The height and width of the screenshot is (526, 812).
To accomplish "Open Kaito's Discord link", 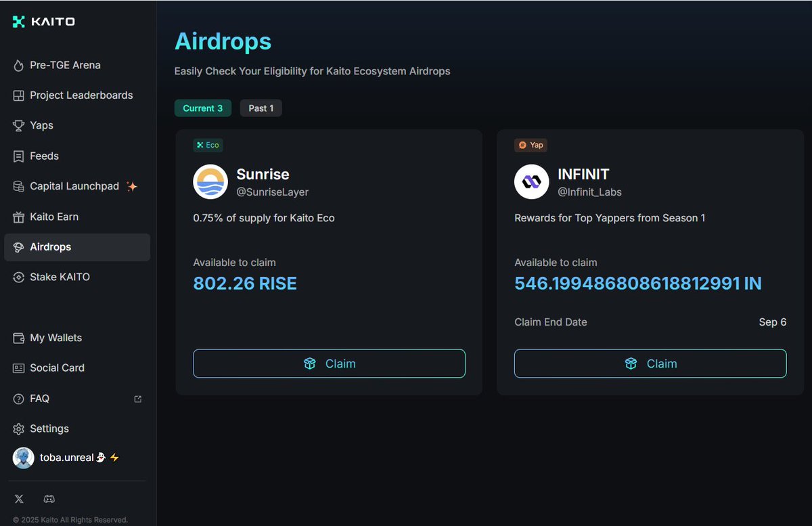I will [49, 499].
